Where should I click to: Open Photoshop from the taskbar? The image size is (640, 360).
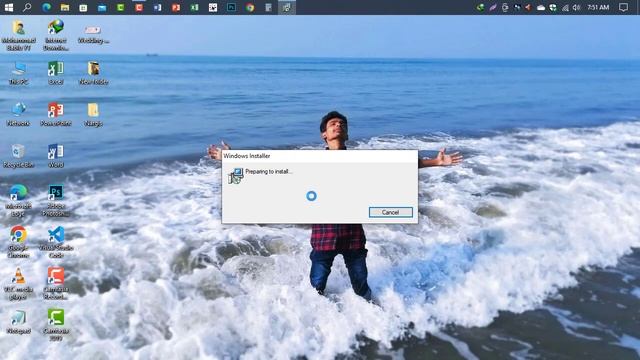231,7
